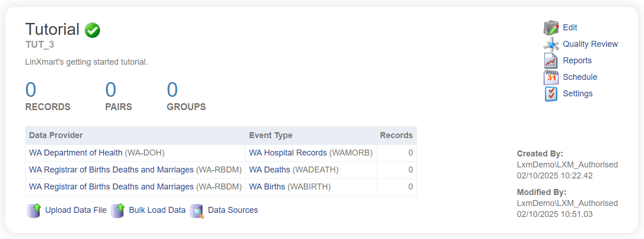The image size is (644, 239).
Task: Open the Reports chart icon
Action: [x=551, y=61]
